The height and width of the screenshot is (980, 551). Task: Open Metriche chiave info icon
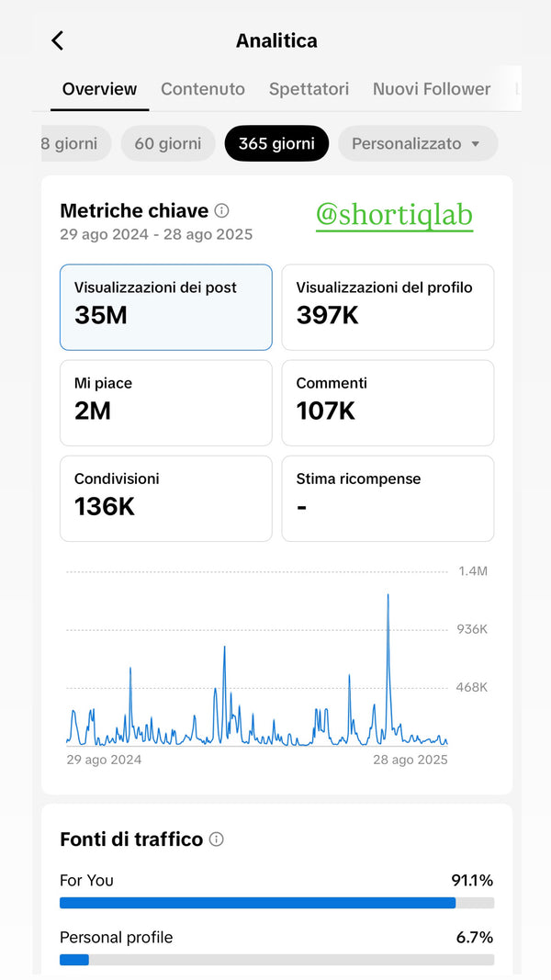point(221,210)
